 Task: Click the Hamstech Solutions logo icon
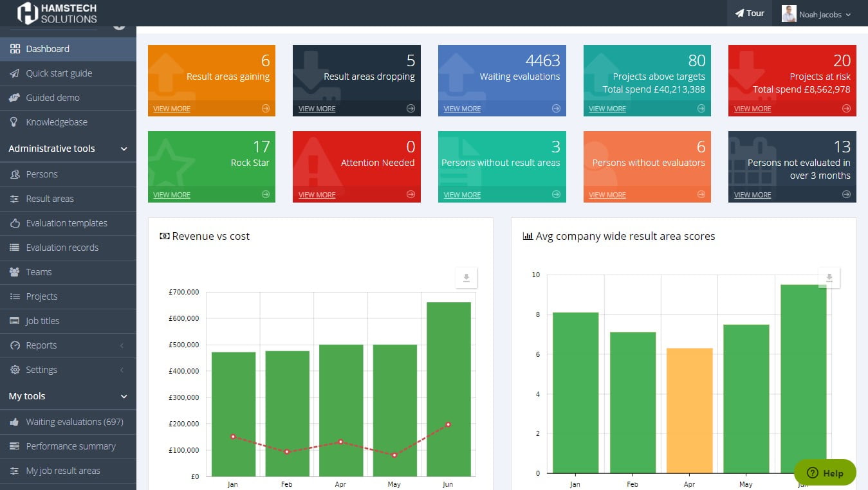[27, 13]
